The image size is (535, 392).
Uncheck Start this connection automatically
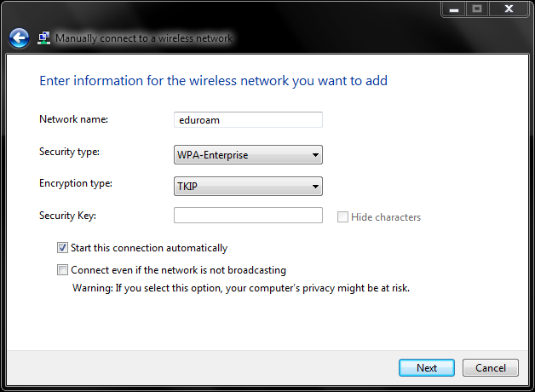click(x=62, y=248)
